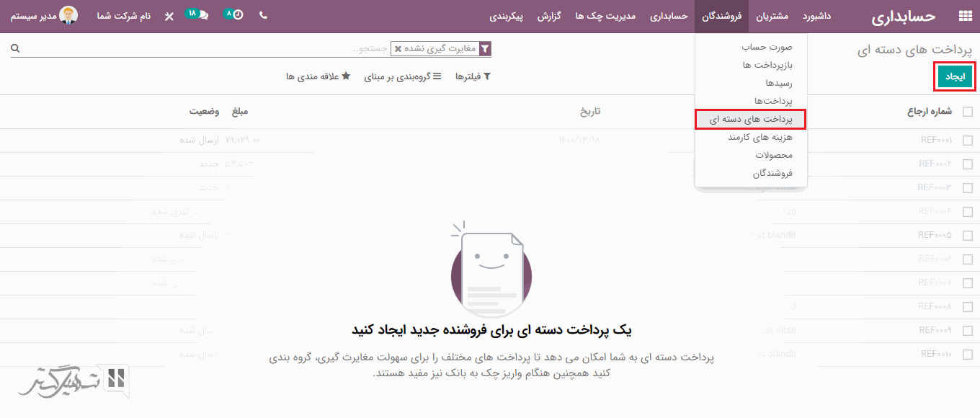Screen dimensions: 980x418
Task: Open activities clock icon with badge 8
Action: click(237, 15)
